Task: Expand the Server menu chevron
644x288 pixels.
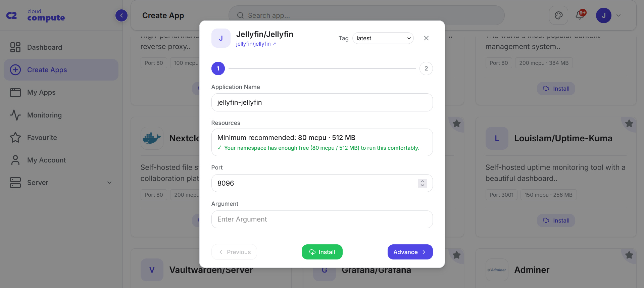Action: click(x=109, y=183)
